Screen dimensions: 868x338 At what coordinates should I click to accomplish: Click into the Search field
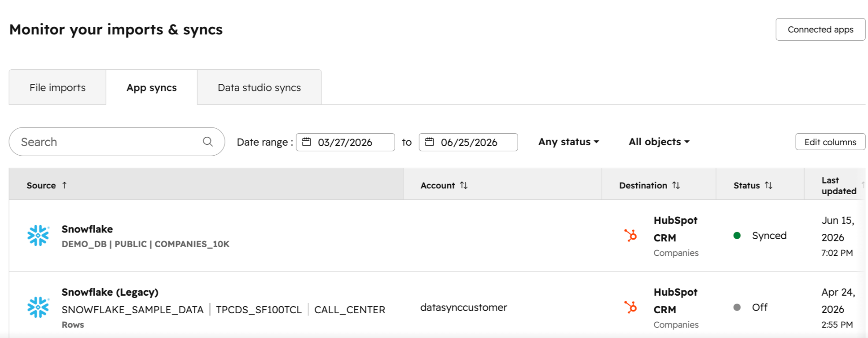click(117, 142)
